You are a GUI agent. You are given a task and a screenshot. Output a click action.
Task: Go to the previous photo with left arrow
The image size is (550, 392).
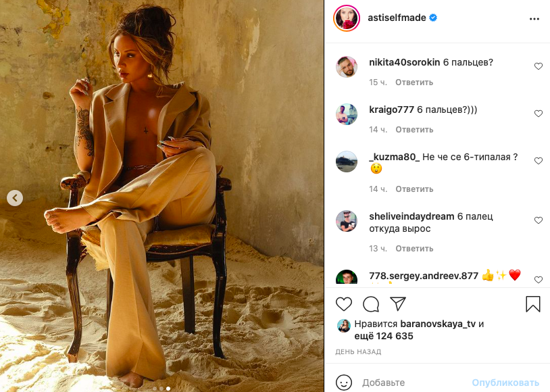click(x=15, y=198)
